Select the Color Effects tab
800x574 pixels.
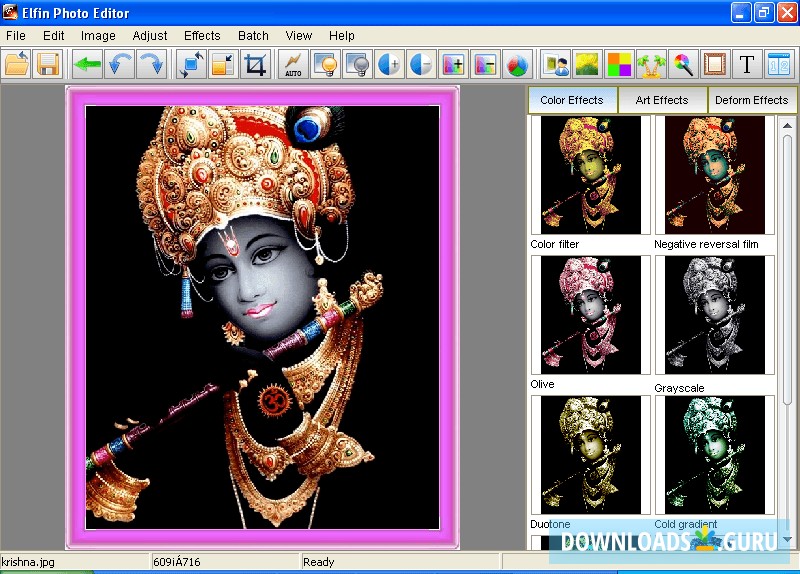coord(572,100)
